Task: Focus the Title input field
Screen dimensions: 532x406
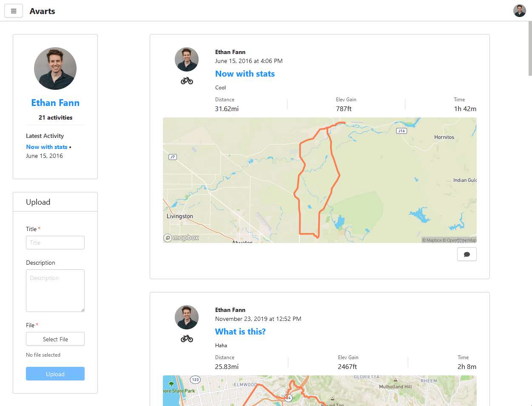Action: pos(55,243)
